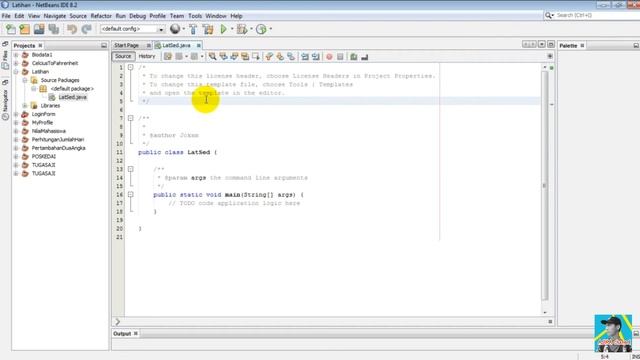Switch to the Start Page tab

pos(127,45)
